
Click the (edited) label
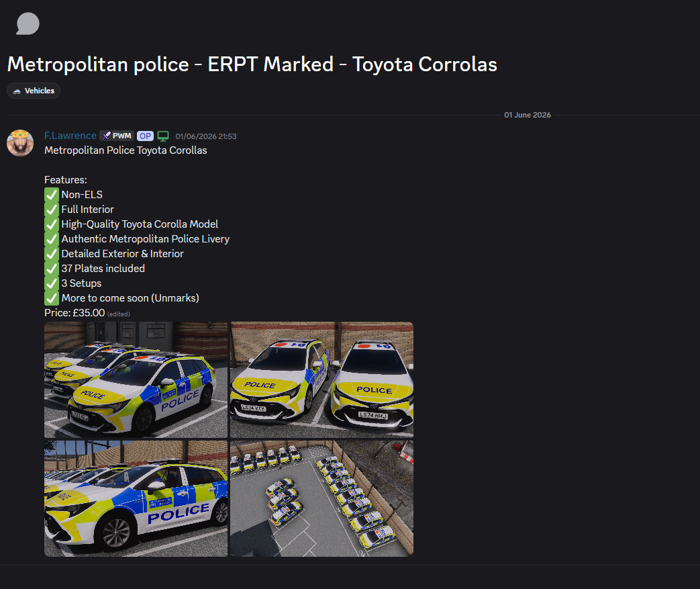click(119, 314)
